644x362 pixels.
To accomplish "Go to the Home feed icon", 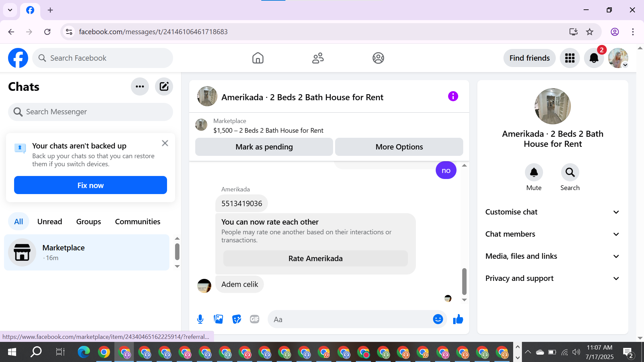I will [258, 58].
